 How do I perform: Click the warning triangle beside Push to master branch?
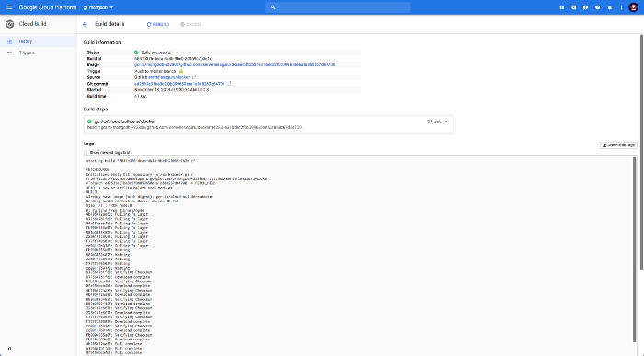tap(181, 71)
